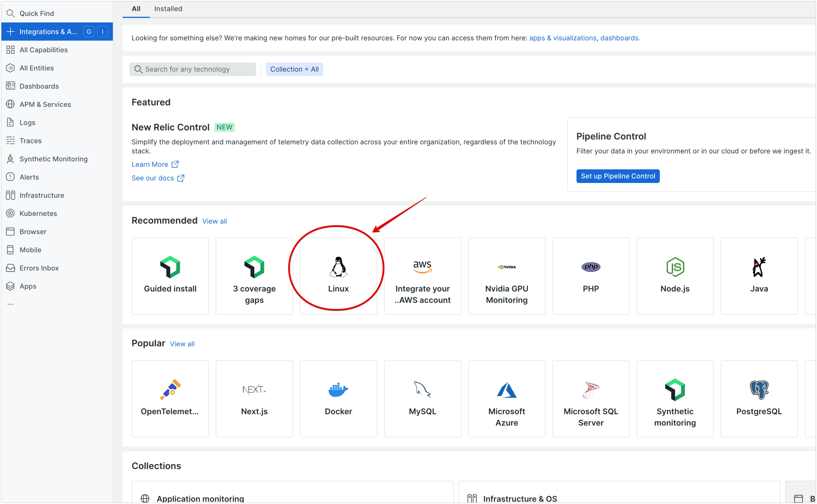The image size is (817, 504).
Task: Click the G keyboard shortcut badge
Action: tap(89, 32)
